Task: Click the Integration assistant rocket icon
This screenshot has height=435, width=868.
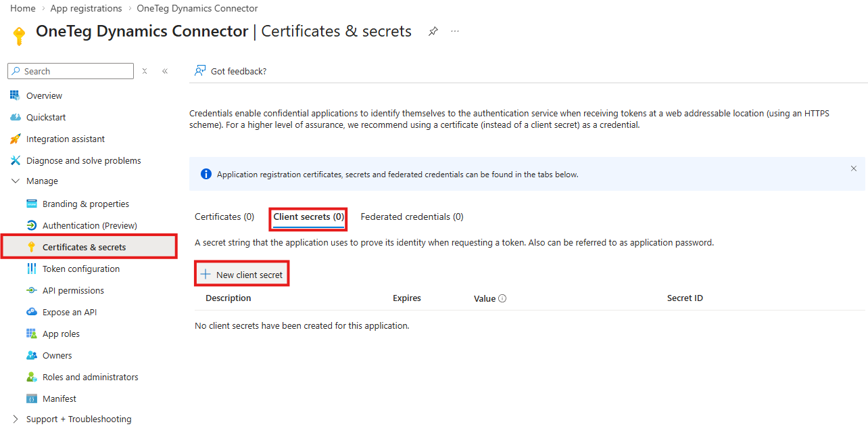Action: (15, 139)
